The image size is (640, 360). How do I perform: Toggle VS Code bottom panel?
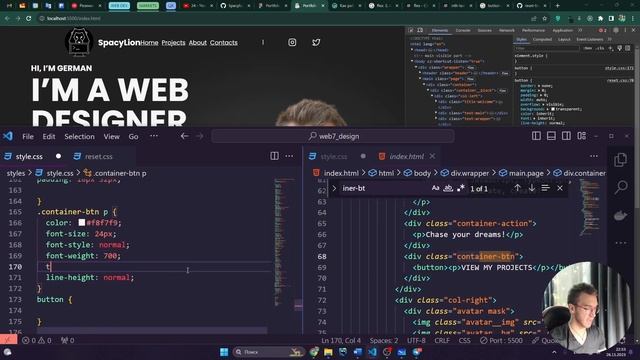551,136
